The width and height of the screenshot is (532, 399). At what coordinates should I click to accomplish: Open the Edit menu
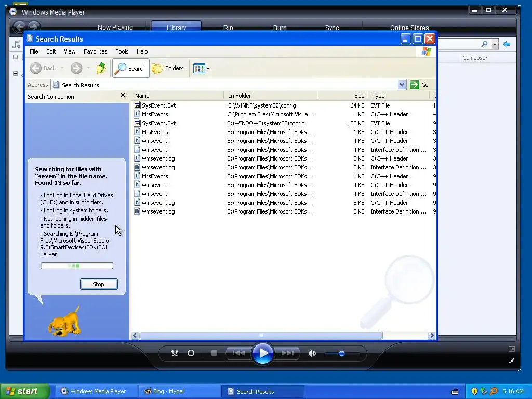tap(51, 51)
